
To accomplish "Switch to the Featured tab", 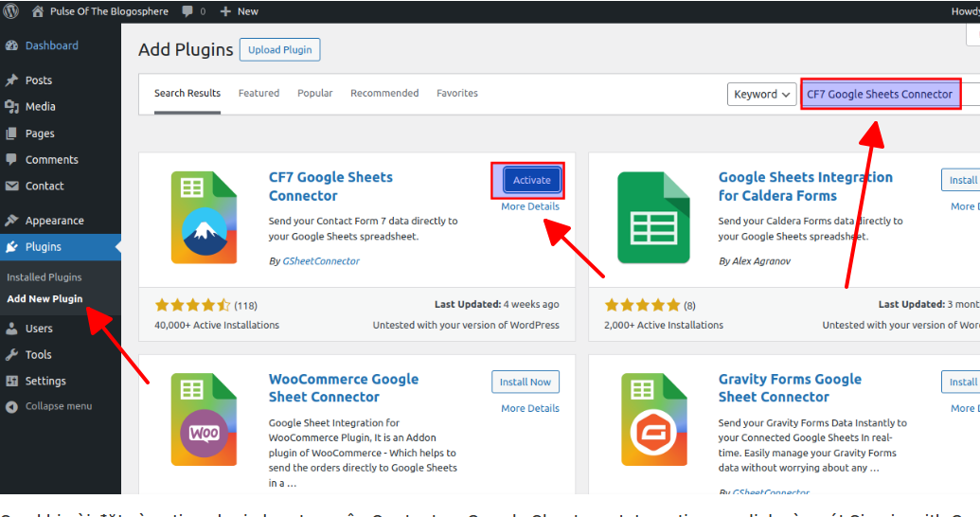I will [258, 93].
